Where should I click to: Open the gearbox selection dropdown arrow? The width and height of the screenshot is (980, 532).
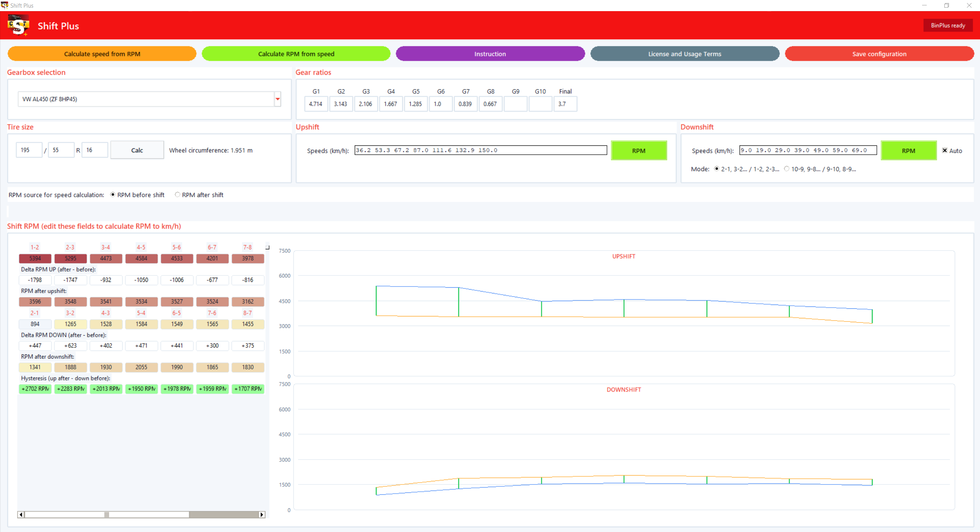[278, 99]
